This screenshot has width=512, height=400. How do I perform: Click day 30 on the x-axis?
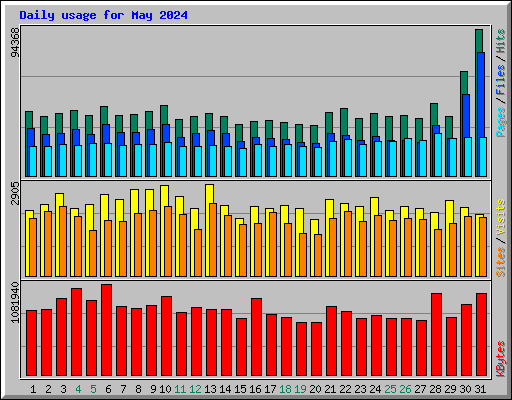coord(465,389)
